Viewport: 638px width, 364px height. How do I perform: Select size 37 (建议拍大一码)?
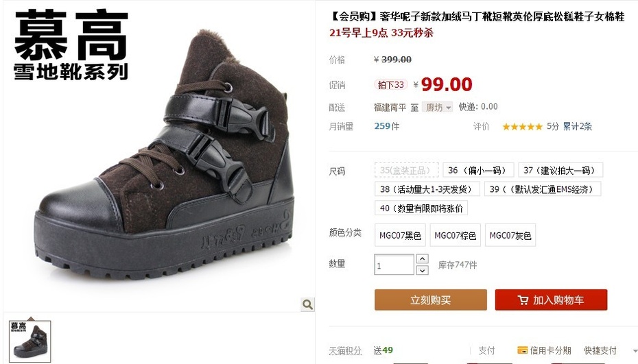(560, 170)
